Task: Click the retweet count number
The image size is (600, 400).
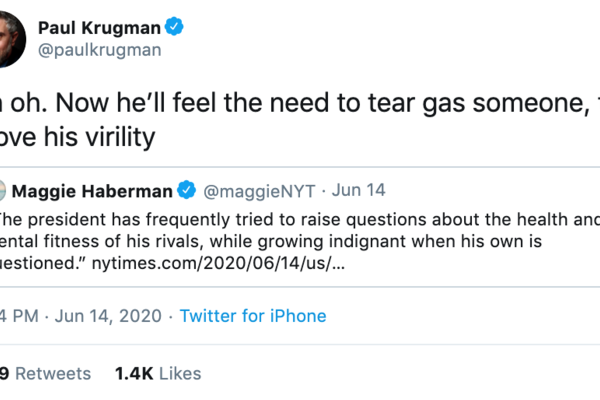Action: click(x=4, y=373)
